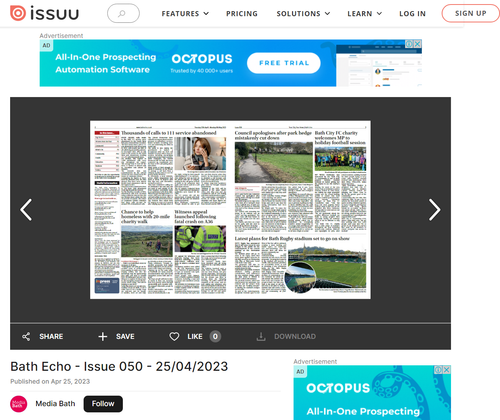
Task: Click the Save plus icon
Action: click(103, 337)
